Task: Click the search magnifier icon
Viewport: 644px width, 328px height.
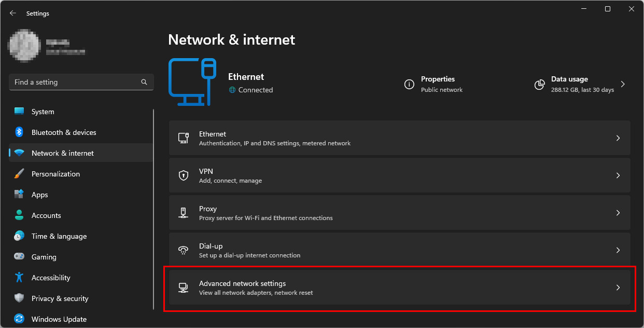Action: tap(144, 82)
